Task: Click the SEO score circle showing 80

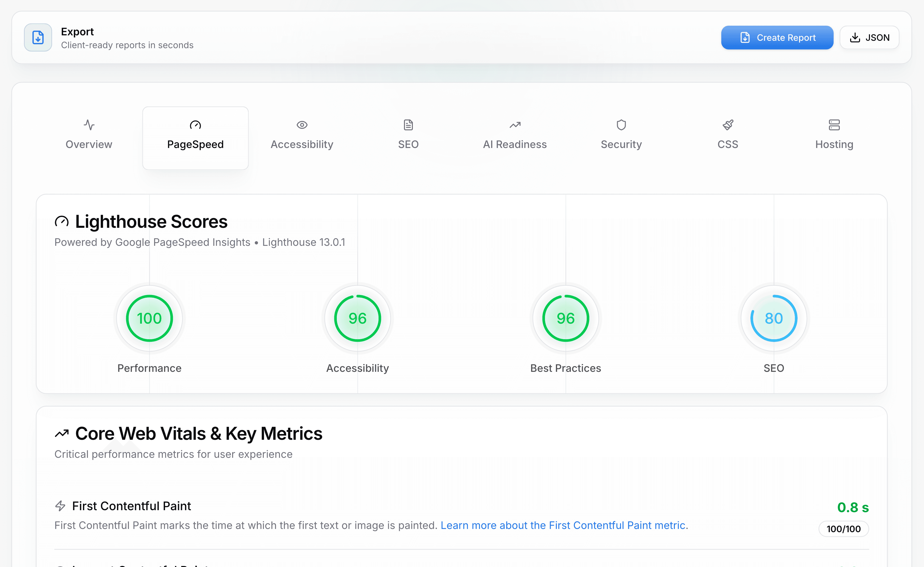Action: click(x=774, y=318)
